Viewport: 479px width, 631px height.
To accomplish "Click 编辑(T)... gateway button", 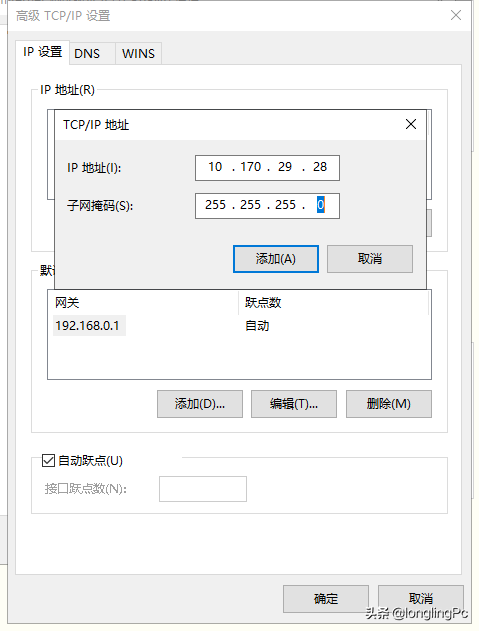I will [x=294, y=404].
